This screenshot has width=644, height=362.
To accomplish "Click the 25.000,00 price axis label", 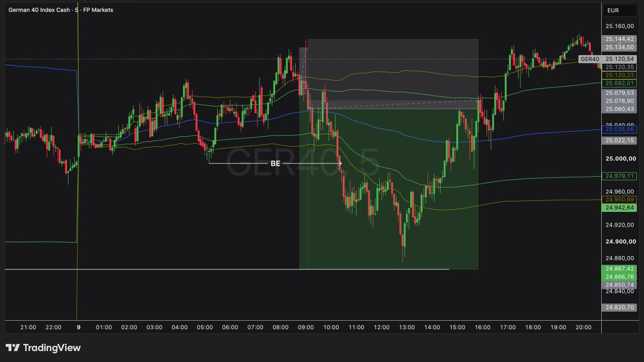I will [x=620, y=159].
